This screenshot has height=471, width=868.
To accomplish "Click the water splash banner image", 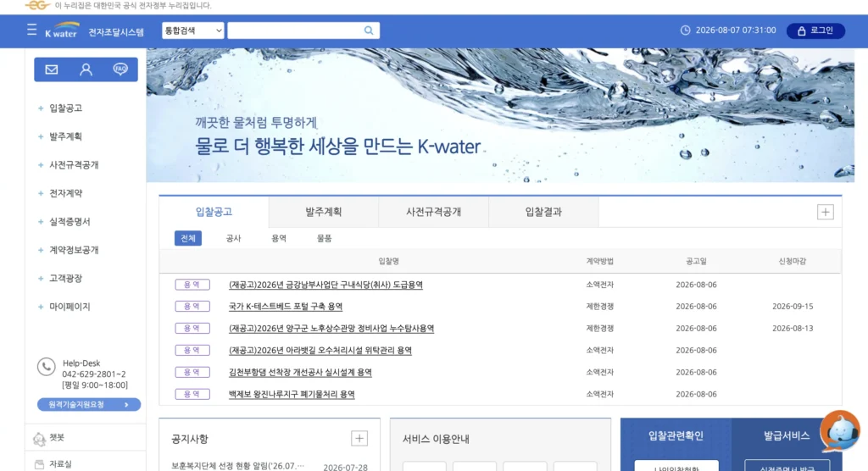I will tap(500, 115).
